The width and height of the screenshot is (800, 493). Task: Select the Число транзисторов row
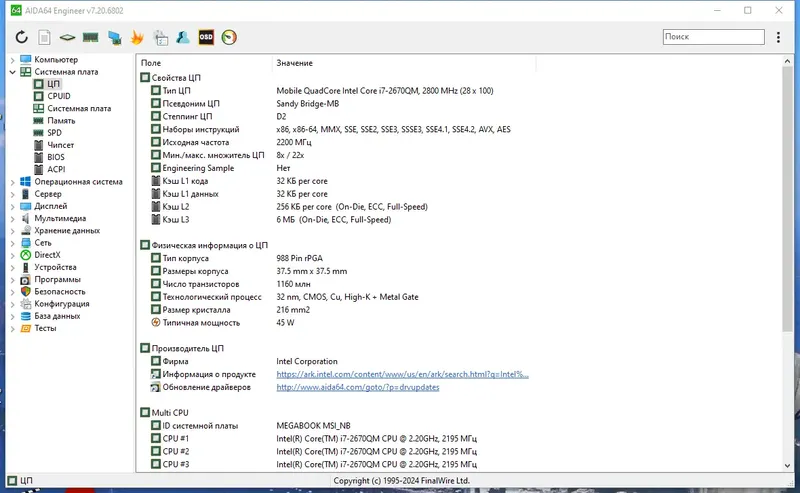point(459,284)
